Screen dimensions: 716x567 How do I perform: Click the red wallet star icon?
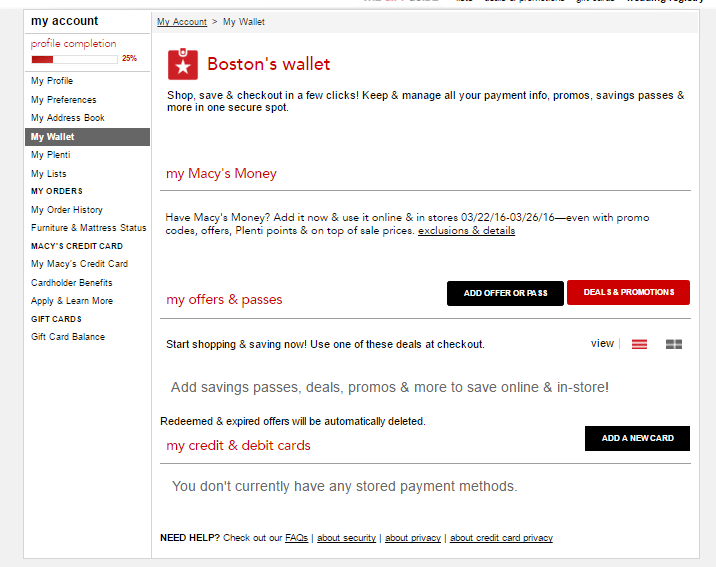pos(183,64)
